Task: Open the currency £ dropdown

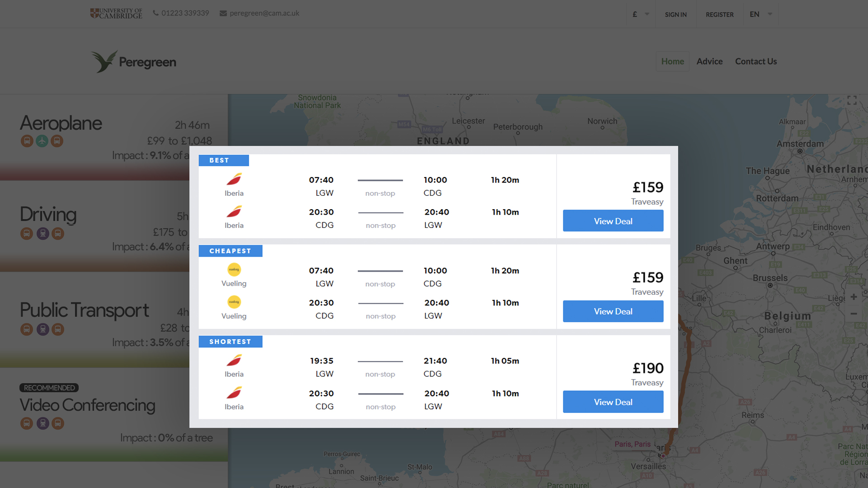Action: click(640, 14)
